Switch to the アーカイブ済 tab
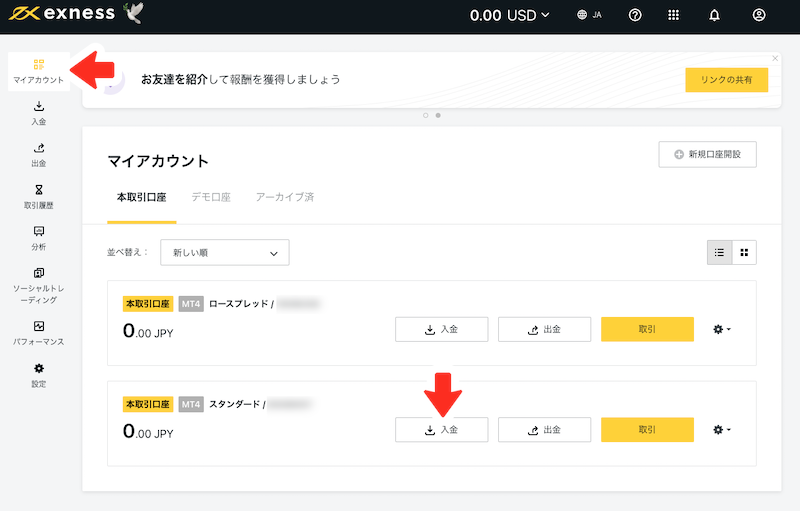Screen dimensions: 800x511 tap(285, 197)
